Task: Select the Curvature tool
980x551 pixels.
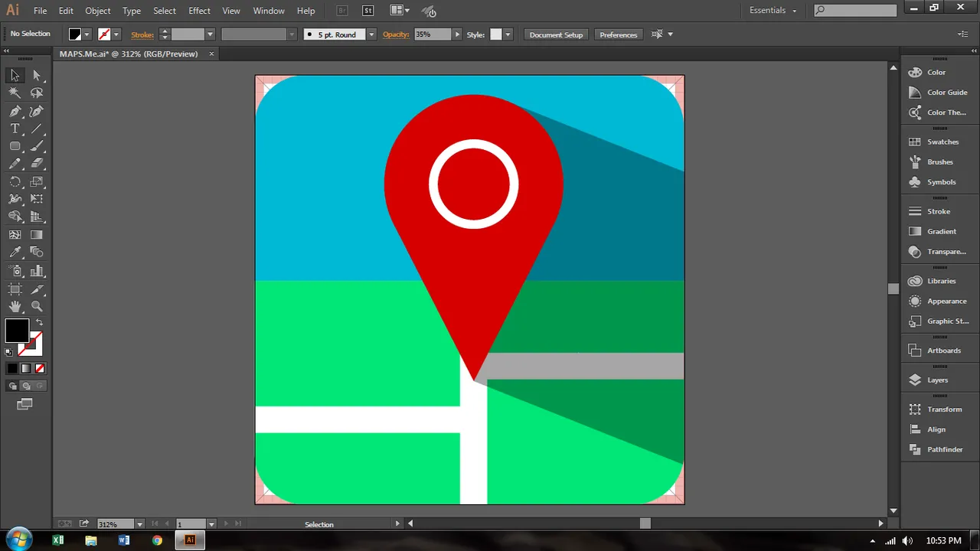Action: [37, 111]
